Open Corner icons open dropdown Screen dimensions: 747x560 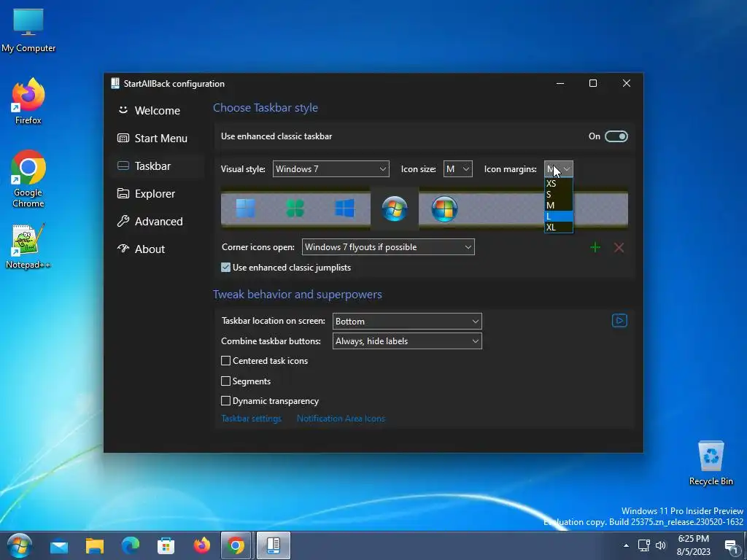388,247
